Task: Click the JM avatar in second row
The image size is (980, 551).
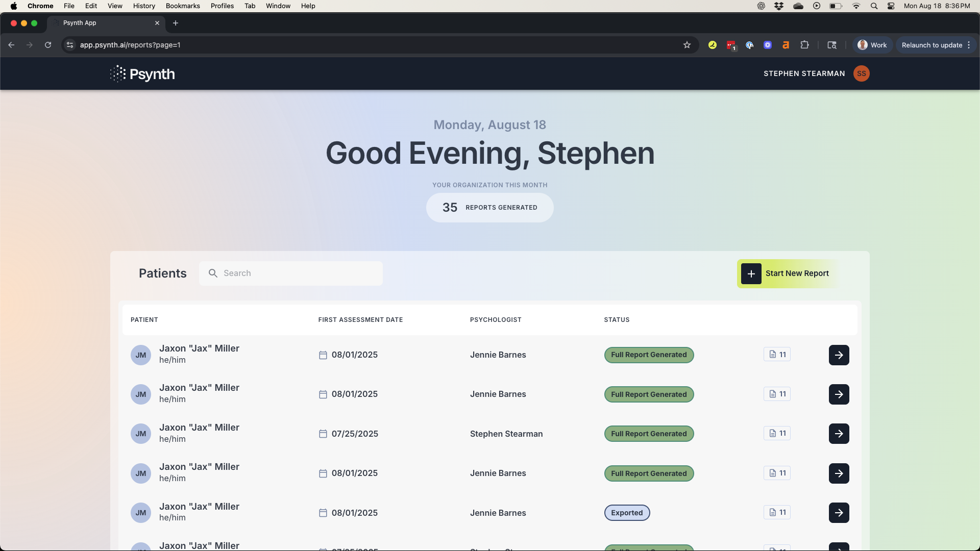Action: pos(141,394)
